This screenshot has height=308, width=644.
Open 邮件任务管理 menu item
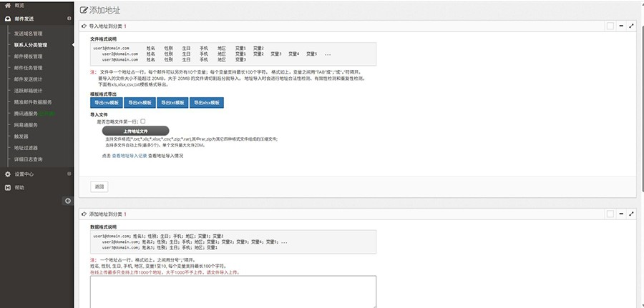click(x=28, y=68)
